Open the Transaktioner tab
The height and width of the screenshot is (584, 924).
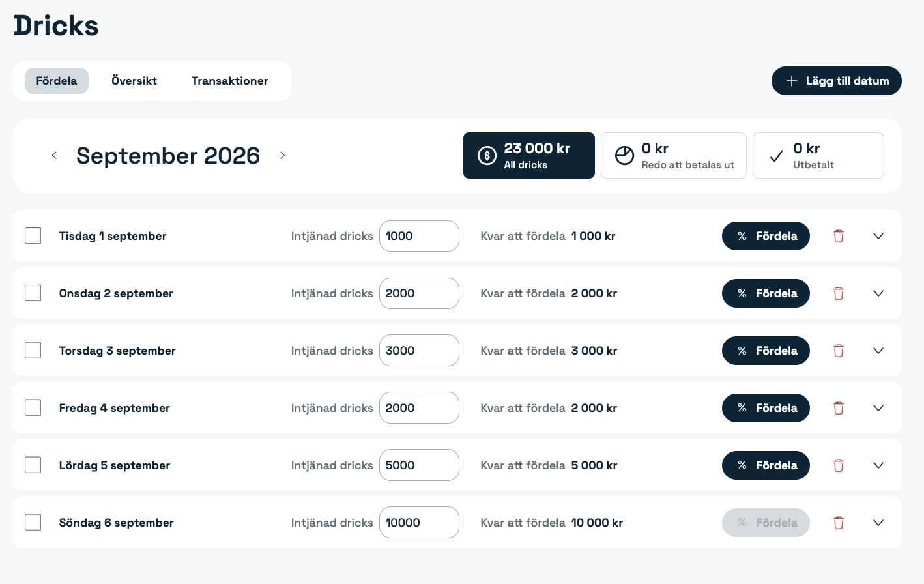230,81
